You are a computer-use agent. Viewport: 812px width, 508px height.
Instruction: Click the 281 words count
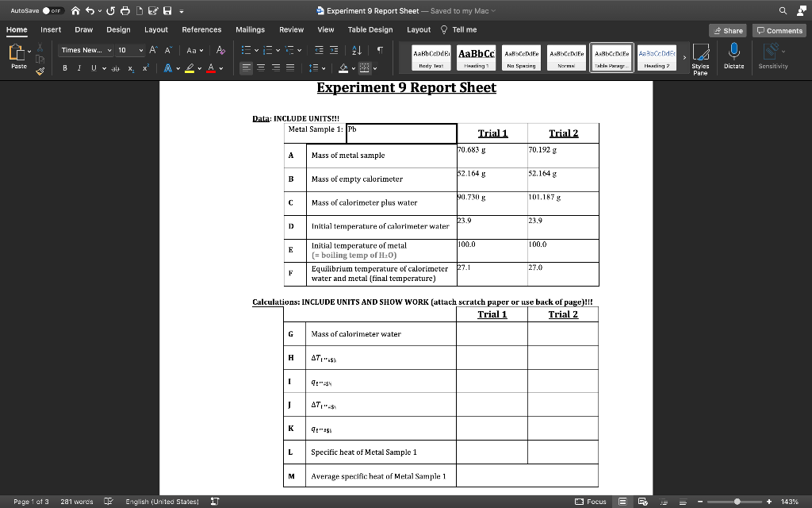point(77,502)
